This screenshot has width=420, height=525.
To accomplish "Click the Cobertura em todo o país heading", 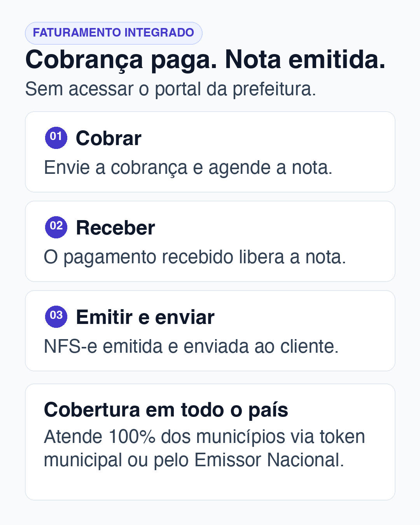I will [x=166, y=410].
